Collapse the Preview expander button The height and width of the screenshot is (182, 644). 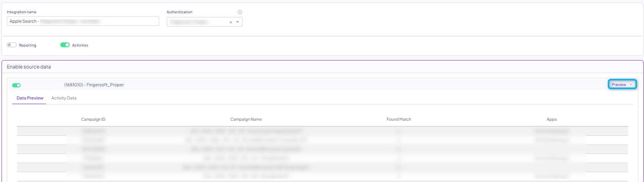[622, 84]
